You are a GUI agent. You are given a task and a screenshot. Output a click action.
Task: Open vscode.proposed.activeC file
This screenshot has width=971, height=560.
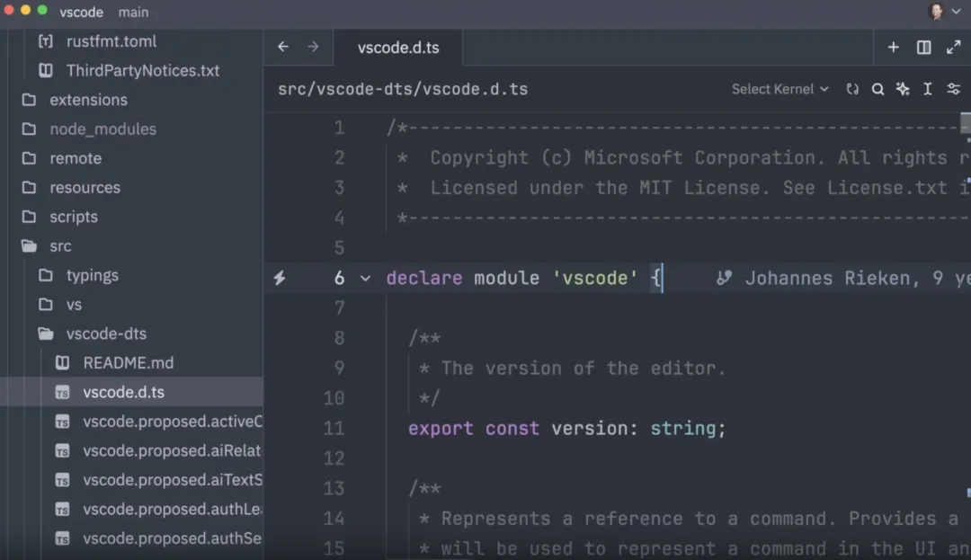pyautogui.click(x=173, y=422)
